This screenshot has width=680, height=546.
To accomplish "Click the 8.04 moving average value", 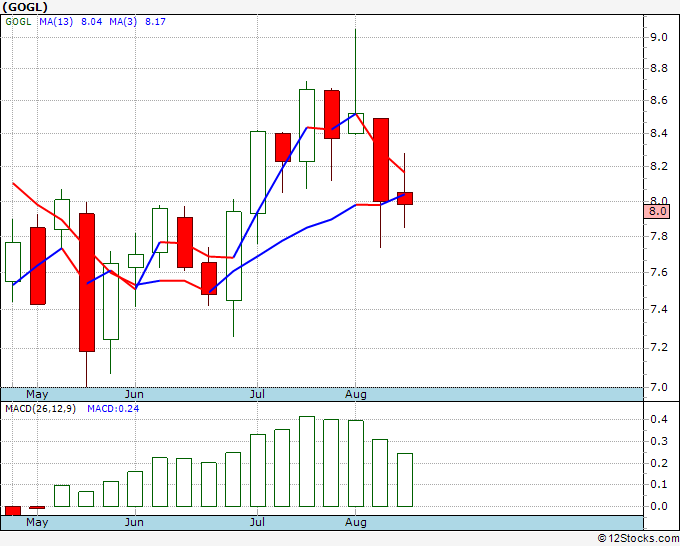I will tap(92, 22).
